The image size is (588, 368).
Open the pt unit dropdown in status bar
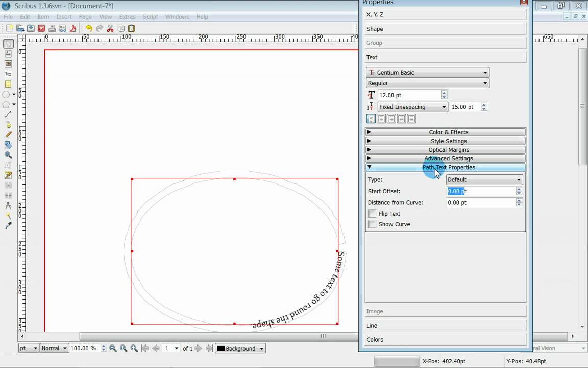click(x=29, y=348)
